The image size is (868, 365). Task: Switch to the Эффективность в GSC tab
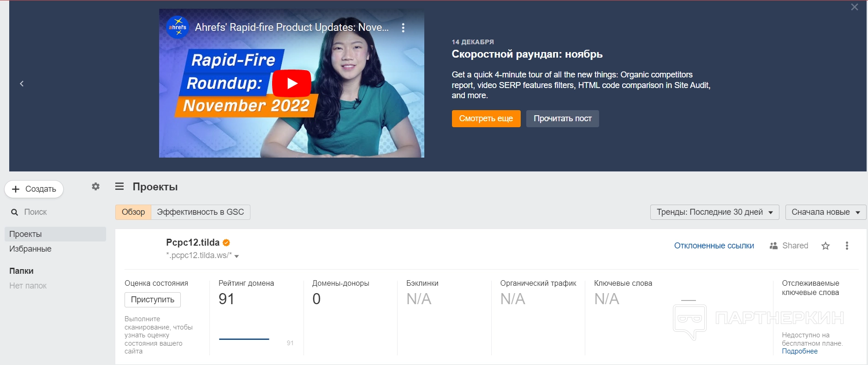(x=200, y=212)
